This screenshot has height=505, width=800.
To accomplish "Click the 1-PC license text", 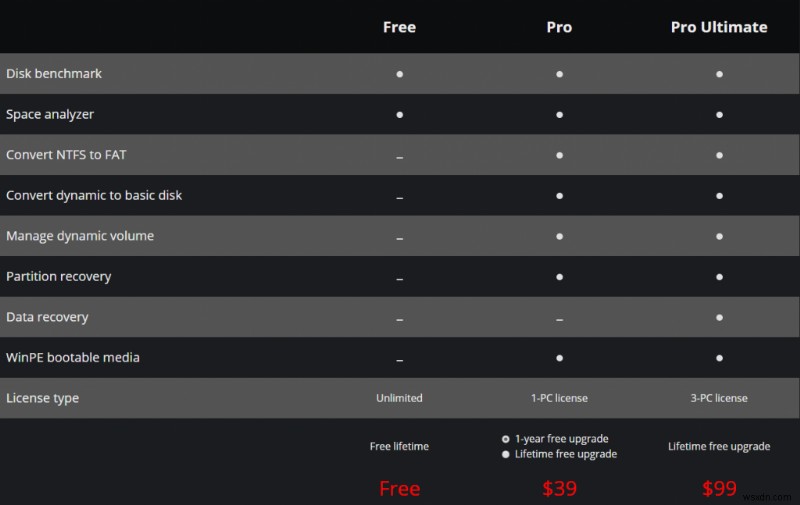I will (x=559, y=398).
